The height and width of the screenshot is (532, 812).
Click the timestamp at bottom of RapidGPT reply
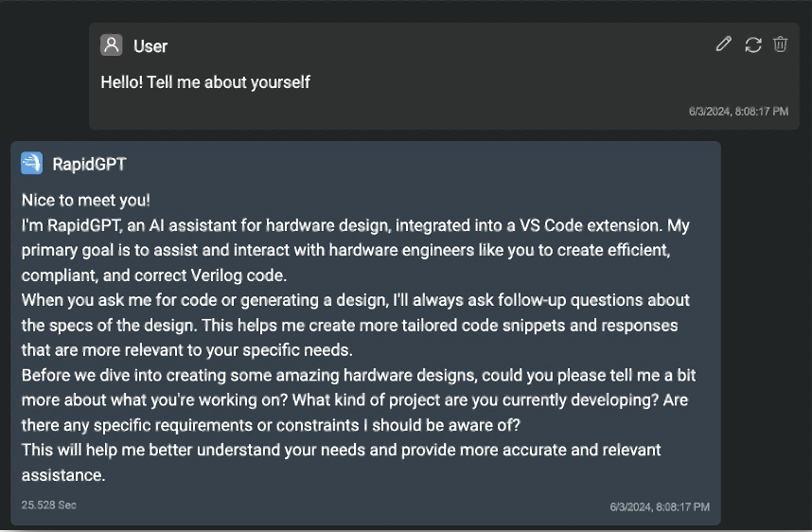[x=660, y=506]
